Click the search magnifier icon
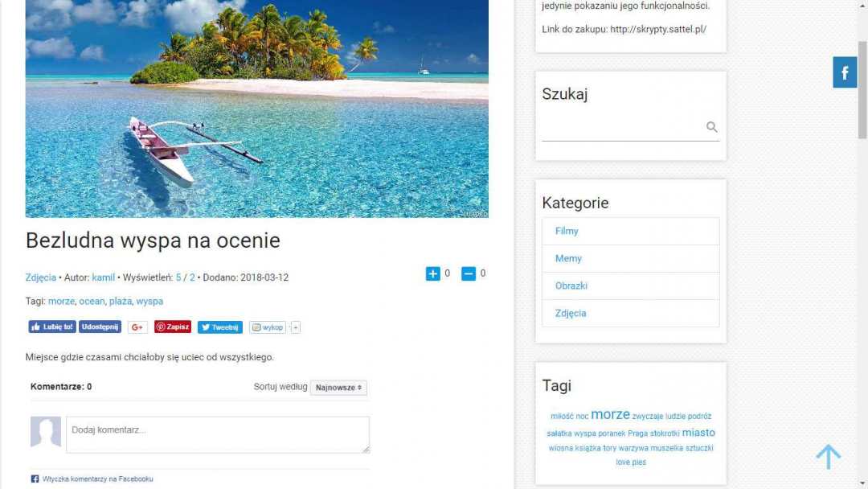The width and height of the screenshot is (868, 489). click(711, 127)
